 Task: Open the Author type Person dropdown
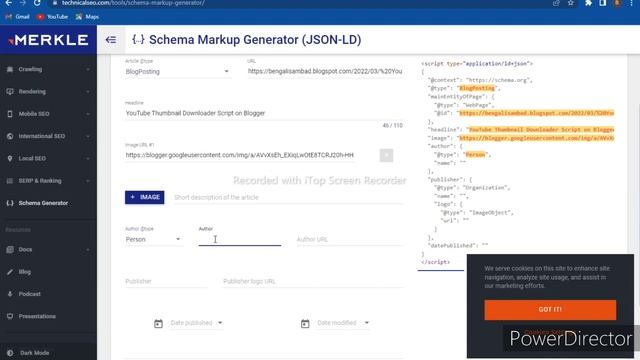(x=153, y=239)
